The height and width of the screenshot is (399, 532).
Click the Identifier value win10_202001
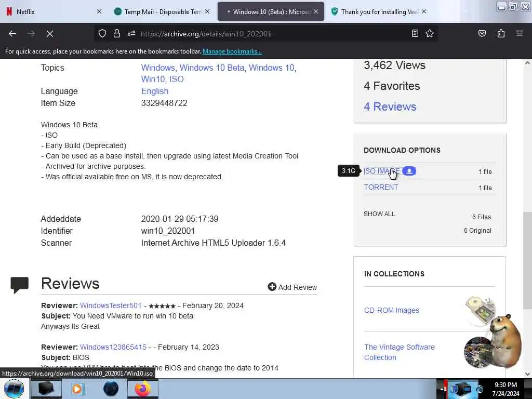pyautogui.click(x=168, y=231)
